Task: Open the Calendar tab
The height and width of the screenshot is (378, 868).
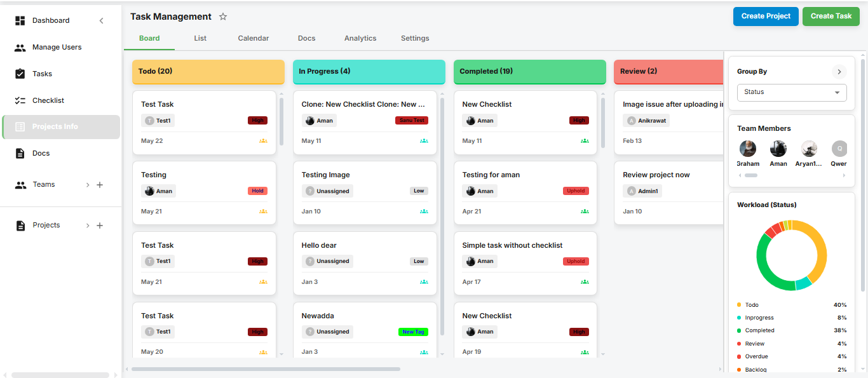Action: pos(254,38)
